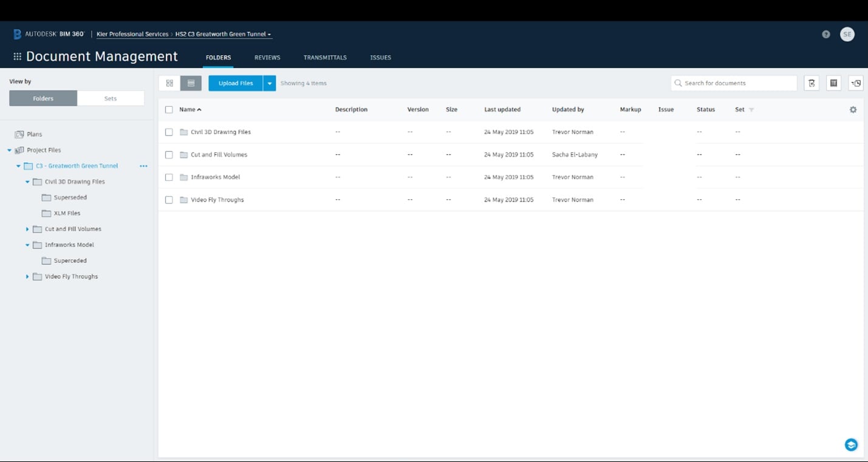Viewport: 868px width, 462px height.
Task: Check the Cut and Fill Volumes row checkbox
Action: [169, 155]
